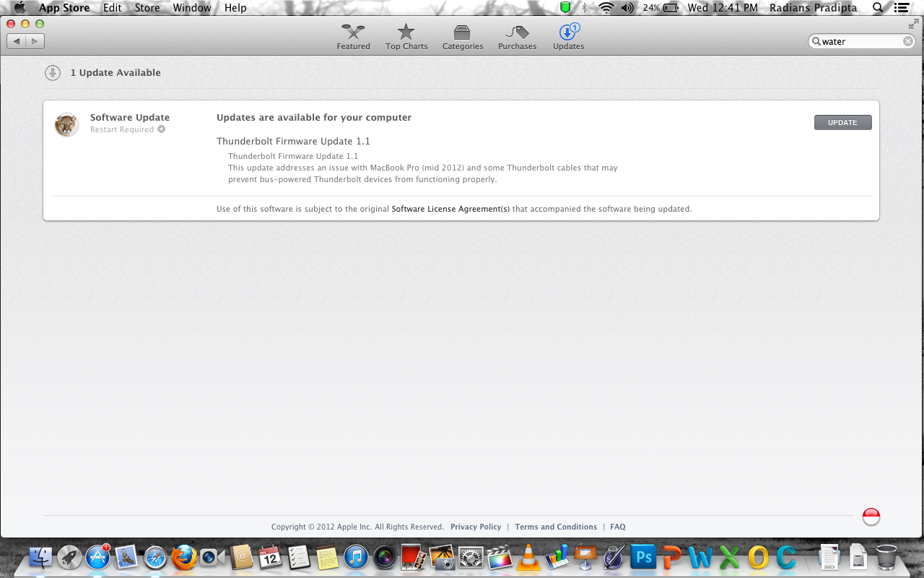924x578 pixels.
Task: Click the Copyright 2012 Apple Inc. text
Action: (x=357, y=527)
